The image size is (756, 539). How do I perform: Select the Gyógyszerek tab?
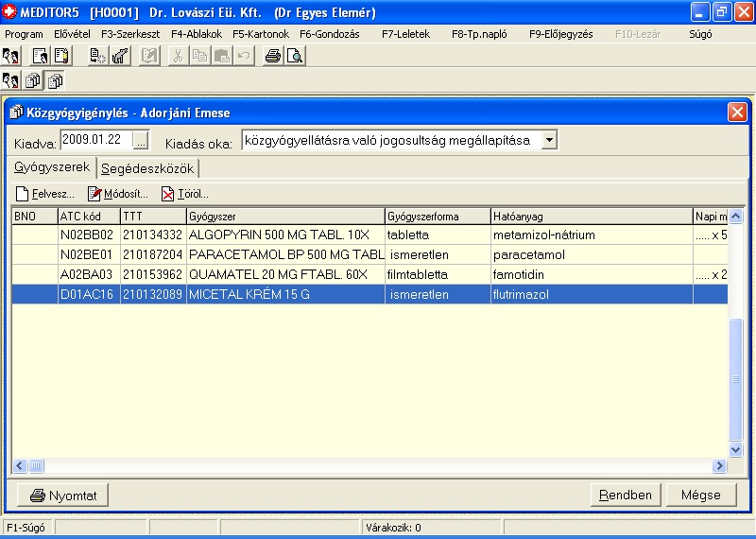pos(53,167)
